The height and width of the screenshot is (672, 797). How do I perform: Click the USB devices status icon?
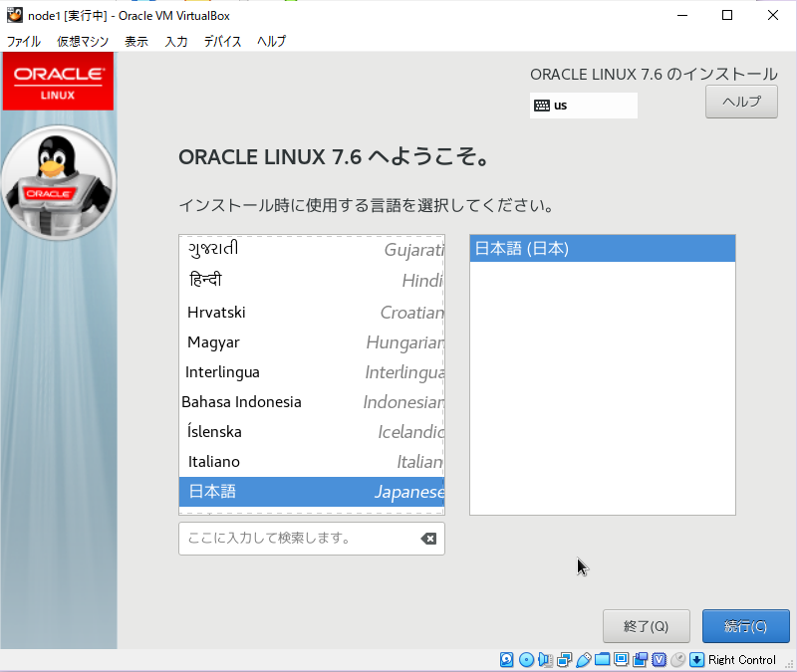coord(584,659)
